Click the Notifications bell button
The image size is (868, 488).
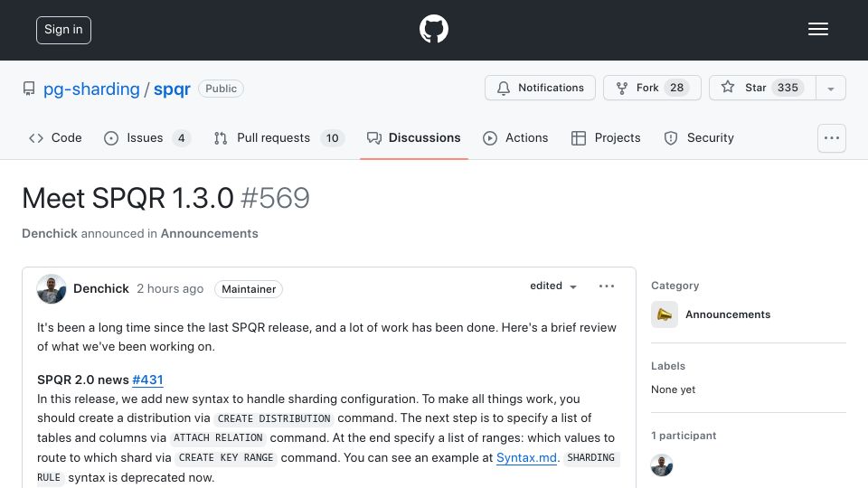click(x=540, y=88)
